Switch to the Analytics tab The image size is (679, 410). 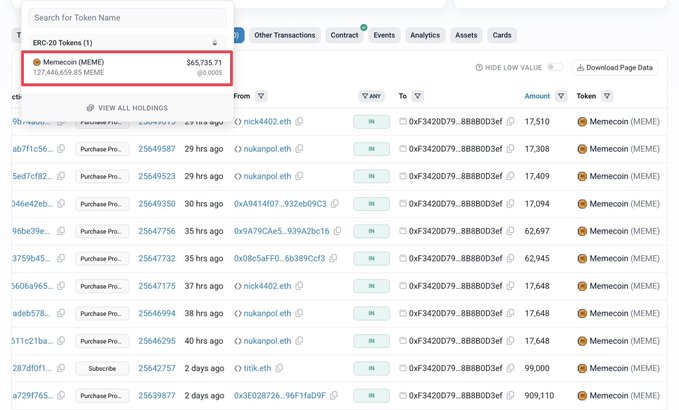pyautogui.click(x=425, y=35)
